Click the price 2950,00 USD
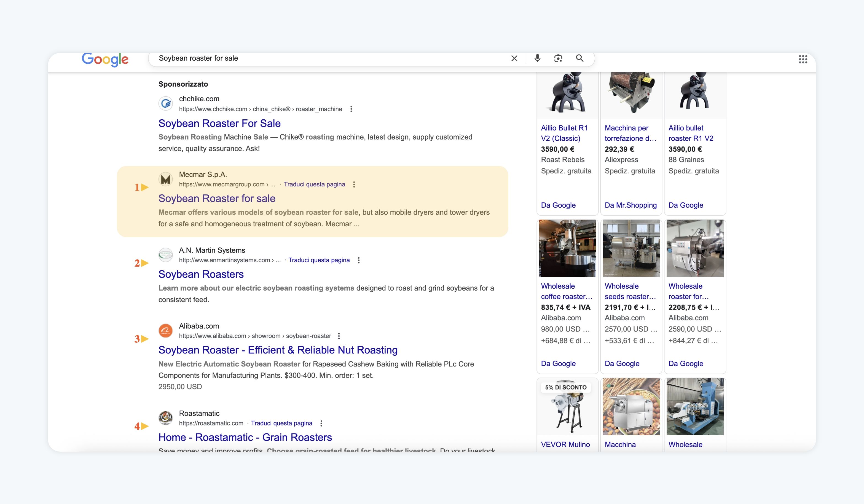The width and height of the screenshot is (864, 504). [x=180, y=387]
